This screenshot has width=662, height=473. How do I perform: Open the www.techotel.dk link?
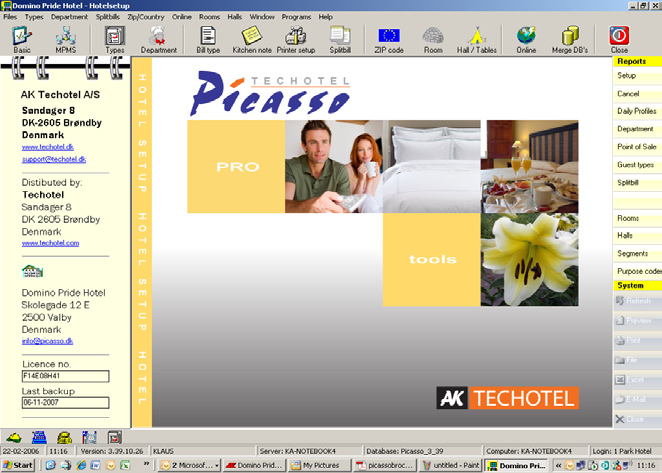(48, 147)
